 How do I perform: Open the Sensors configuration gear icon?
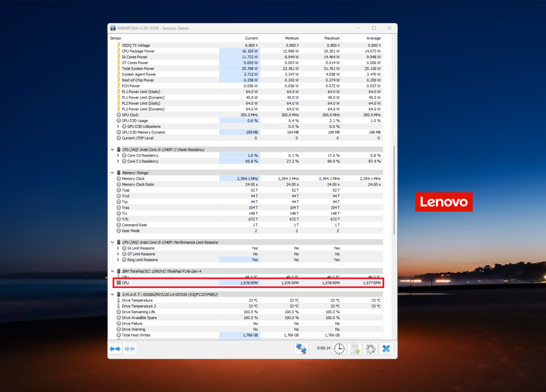[370, 348]
